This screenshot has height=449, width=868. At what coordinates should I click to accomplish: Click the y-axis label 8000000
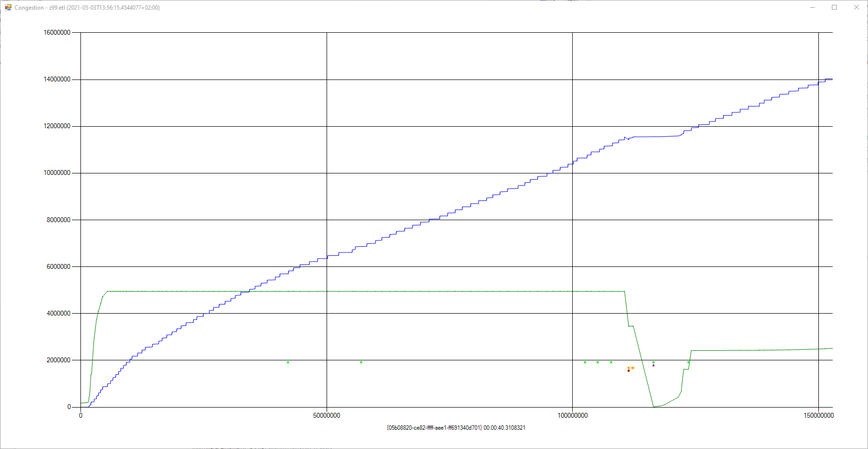click(x=58, y=220)
